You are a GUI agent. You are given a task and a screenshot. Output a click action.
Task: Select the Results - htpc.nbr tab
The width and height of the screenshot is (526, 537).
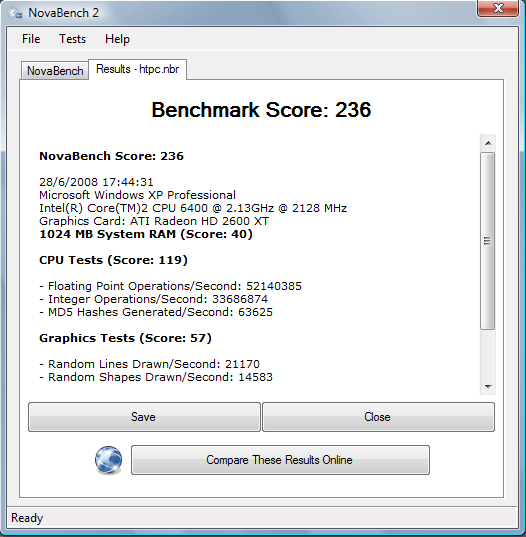click(137, 69)
